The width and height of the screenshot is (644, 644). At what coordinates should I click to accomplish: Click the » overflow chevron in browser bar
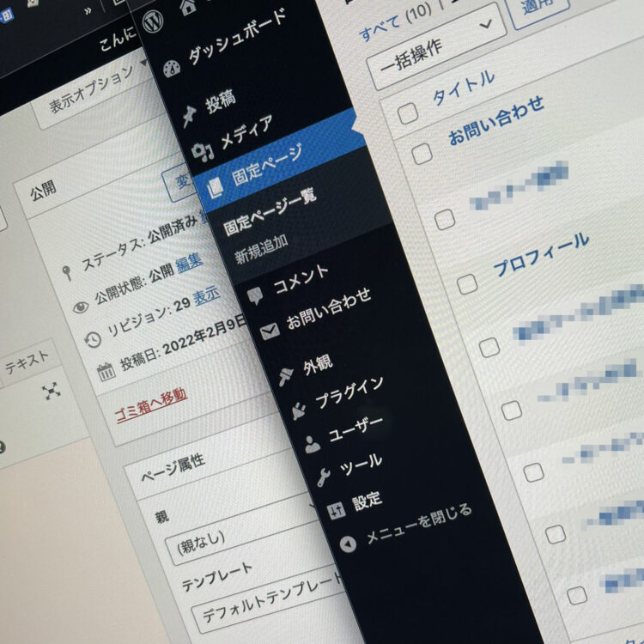click(x=88, y=11)
